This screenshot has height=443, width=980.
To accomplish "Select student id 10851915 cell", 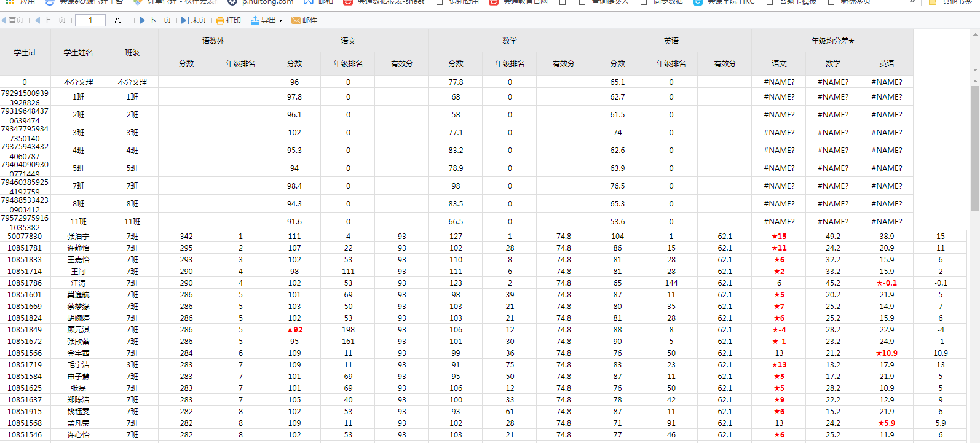I will (25, 412).
